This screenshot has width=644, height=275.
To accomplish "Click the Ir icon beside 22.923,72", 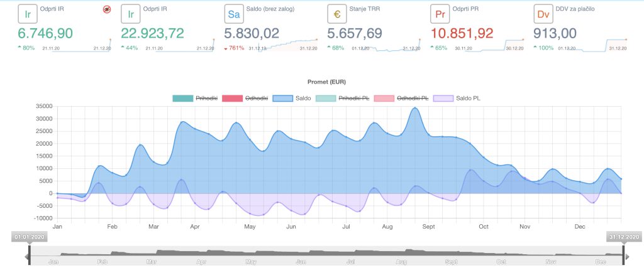I will (131, 14).
